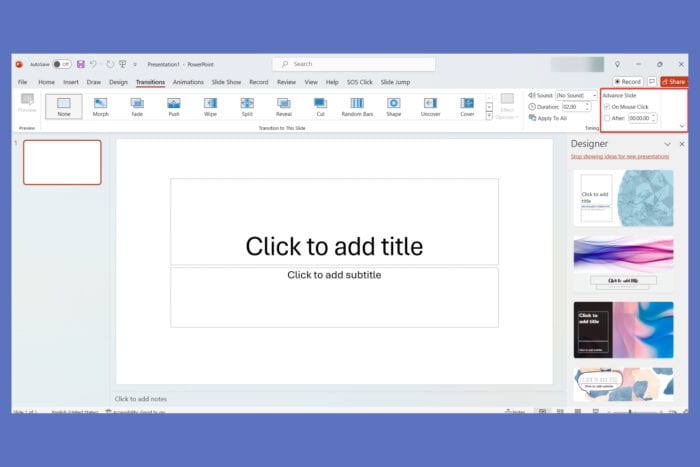Switch to the Design tab
700x467 pixels.
click(x=118, y=82)
